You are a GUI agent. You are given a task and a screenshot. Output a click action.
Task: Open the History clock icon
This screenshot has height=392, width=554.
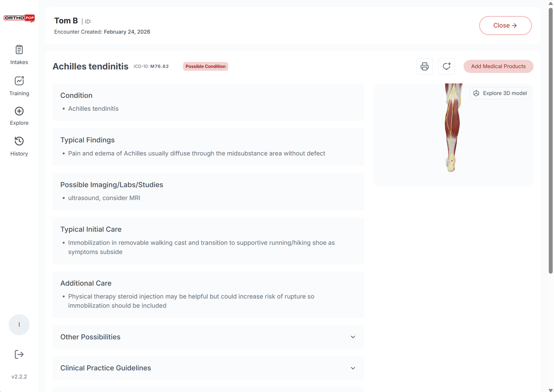pos(19,141)
